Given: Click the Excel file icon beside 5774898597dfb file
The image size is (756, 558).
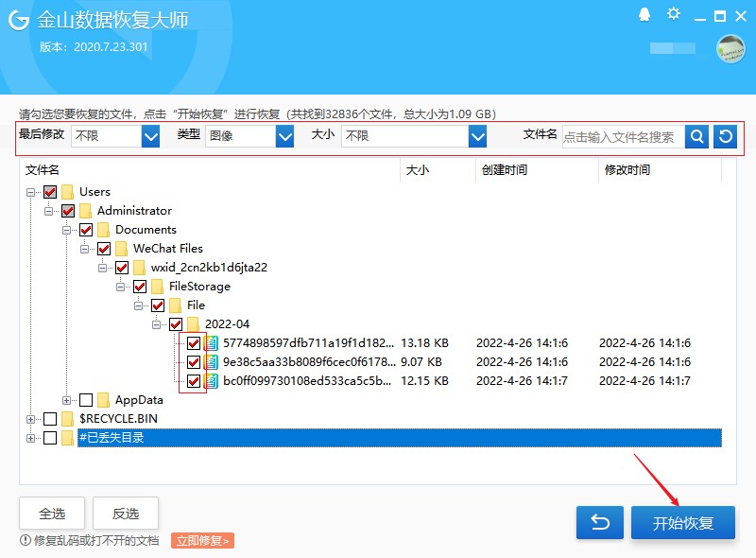Looking at the screenshot, I should point(211,343).
